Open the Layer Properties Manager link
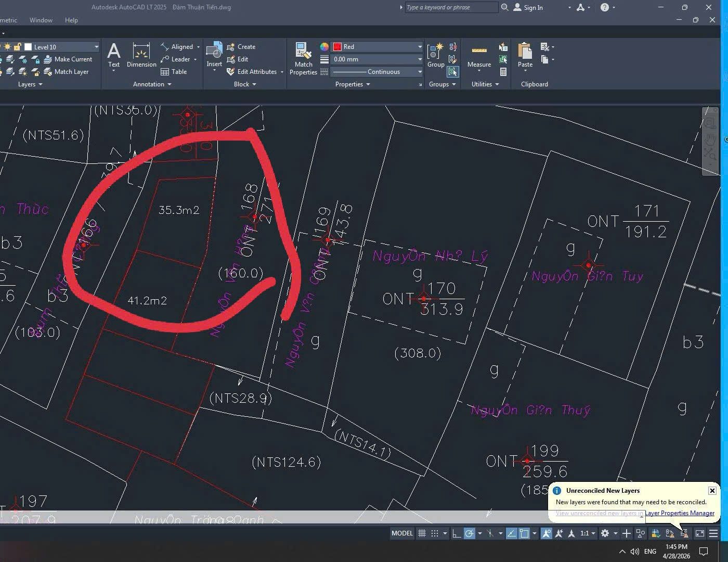728x562 pixels. [680, 513]
